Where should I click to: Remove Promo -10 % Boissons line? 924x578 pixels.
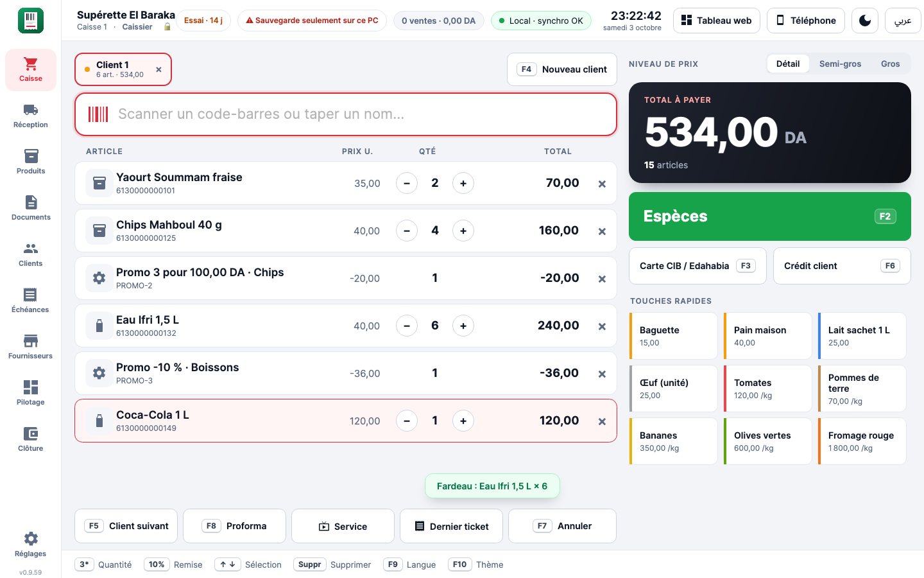(x=602, y=374)
